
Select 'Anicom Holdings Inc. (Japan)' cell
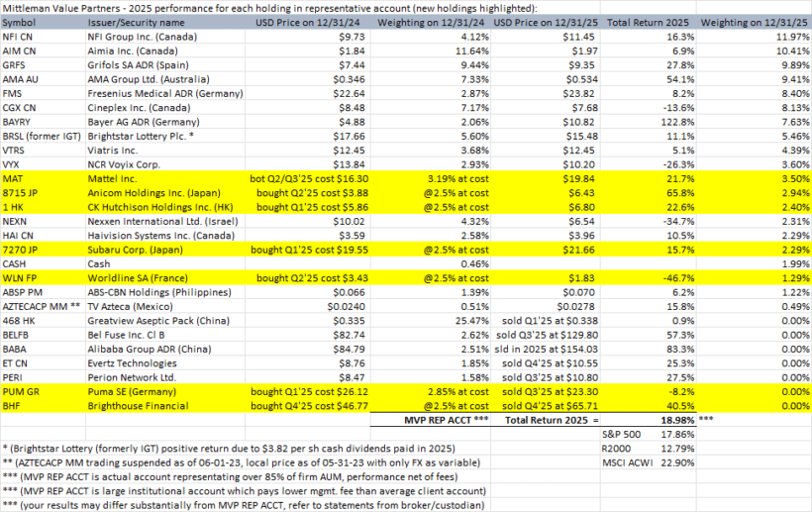(x=165, y=193)
